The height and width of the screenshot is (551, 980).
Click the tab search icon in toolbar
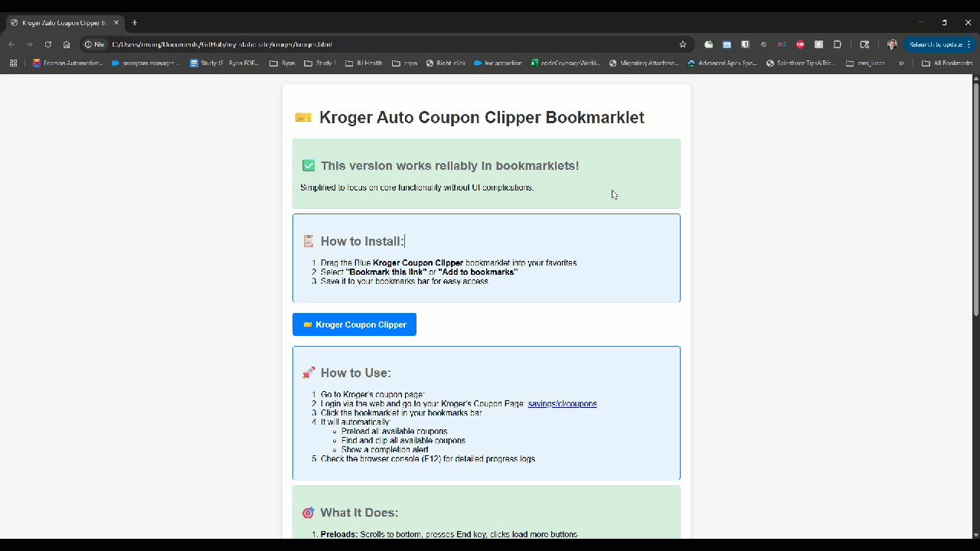tap(864, 44)
